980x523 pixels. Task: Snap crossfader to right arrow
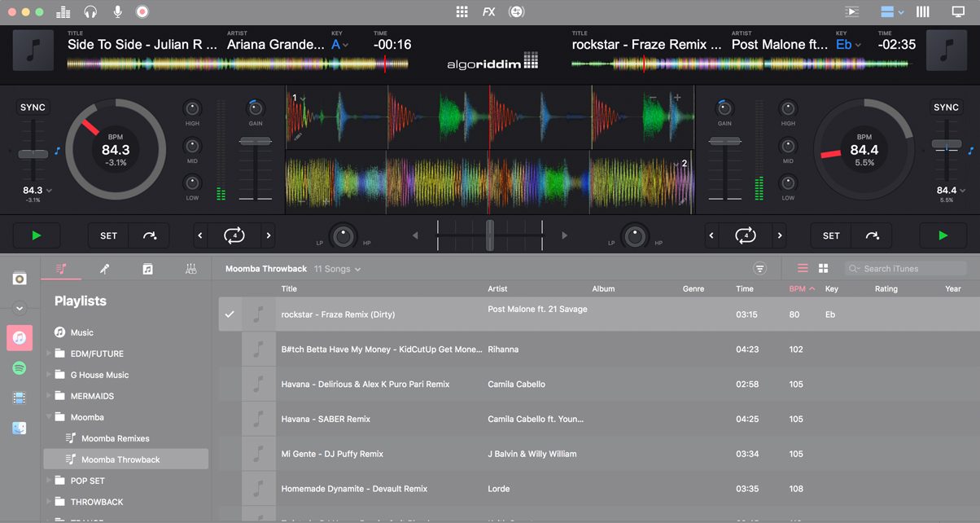(x=565, y=235)
